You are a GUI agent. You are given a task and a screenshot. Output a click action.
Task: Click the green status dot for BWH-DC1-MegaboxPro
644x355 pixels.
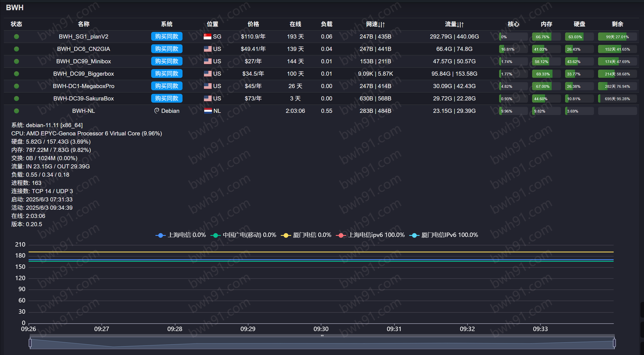16,86
